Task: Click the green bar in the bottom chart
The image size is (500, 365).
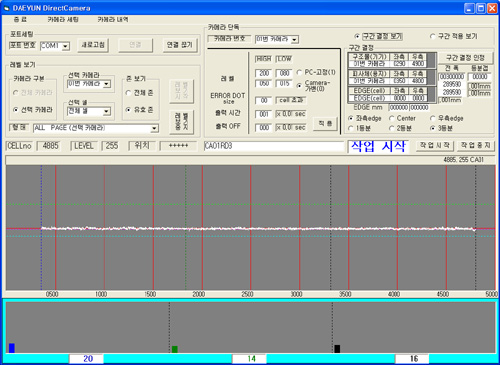Action: [174, 349]
